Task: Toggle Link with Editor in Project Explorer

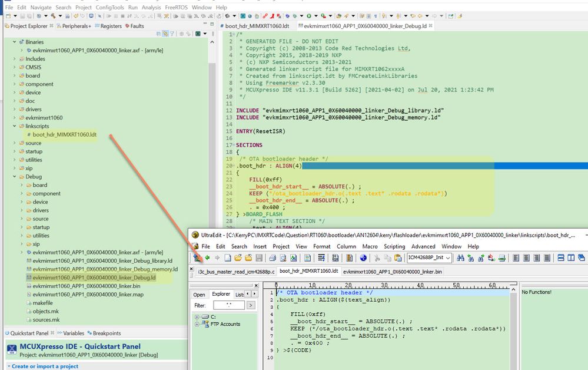Action: (165, 34)
